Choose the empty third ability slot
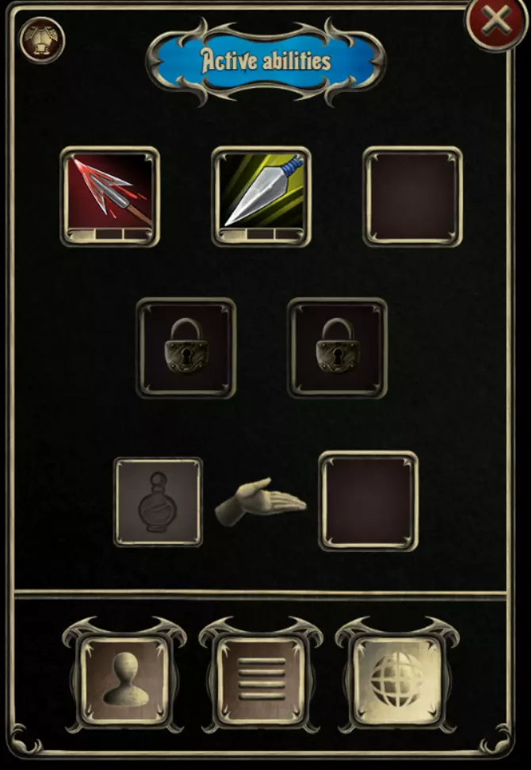The image size is (532, 770). (x=413, y=197)
